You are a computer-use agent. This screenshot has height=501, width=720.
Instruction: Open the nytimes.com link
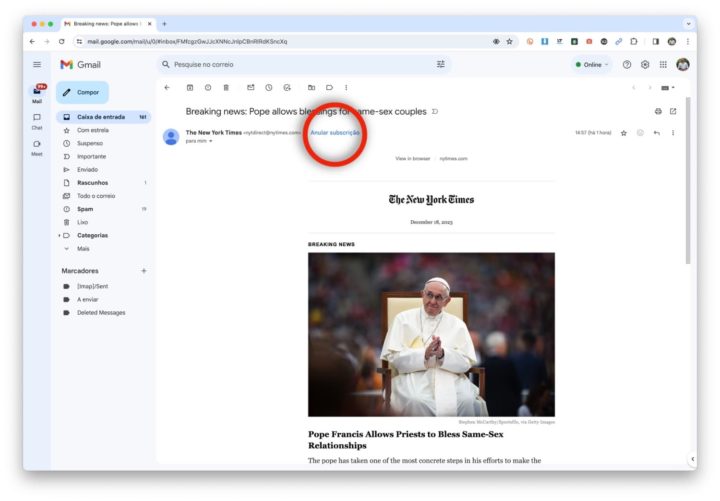pyautogui.click(x=453, y=158)
